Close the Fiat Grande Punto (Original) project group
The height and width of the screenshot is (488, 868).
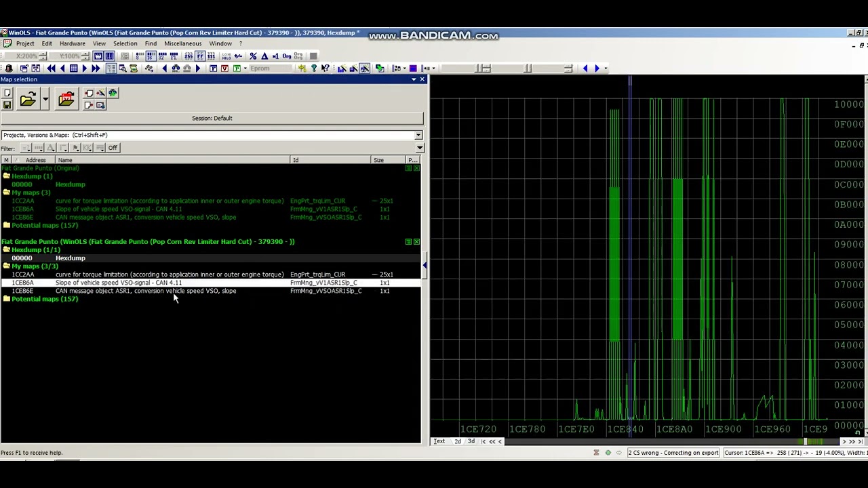pos(416,168)
